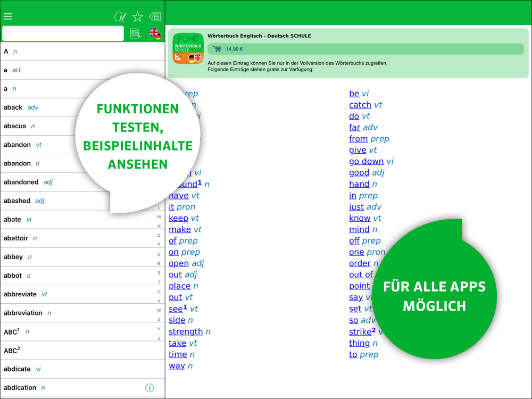Select 'ABC¹ n' entry

click(x=82, y=331)
